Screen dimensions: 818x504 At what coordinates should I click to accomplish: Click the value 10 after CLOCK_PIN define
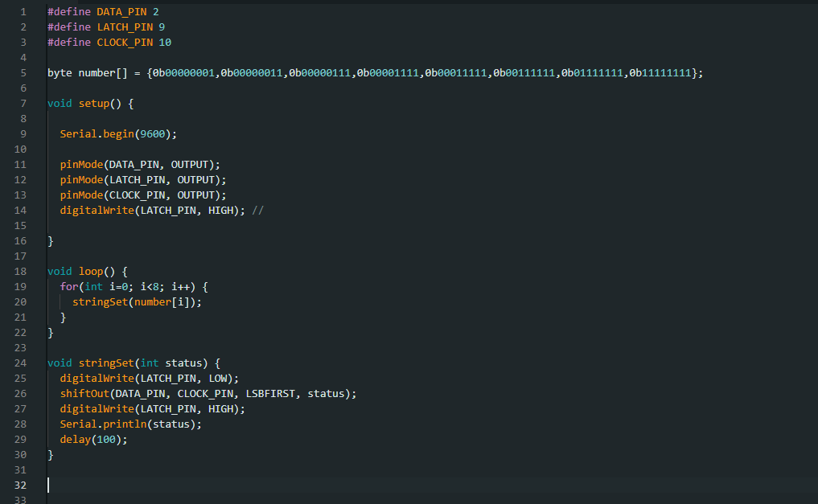click(165, 43)
